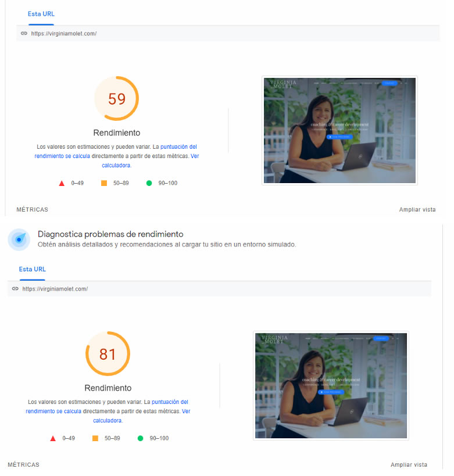Viewport: 454px width, 476px height.
Task: Click the 'Rendimiento' label under score 81
Action: (108, 388)
